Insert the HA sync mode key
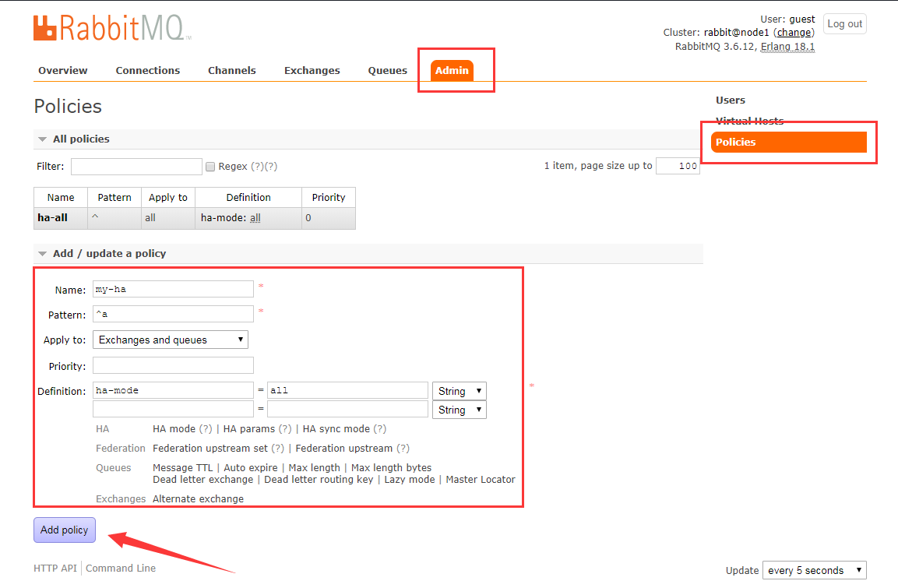The width and height of the screenshot is (898, 588). coord(336,429)
